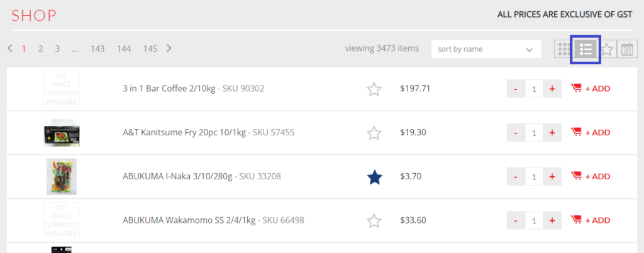
Task: Increase quantity for 3 in 1 Bar Coffee
Action: [552, 89]
